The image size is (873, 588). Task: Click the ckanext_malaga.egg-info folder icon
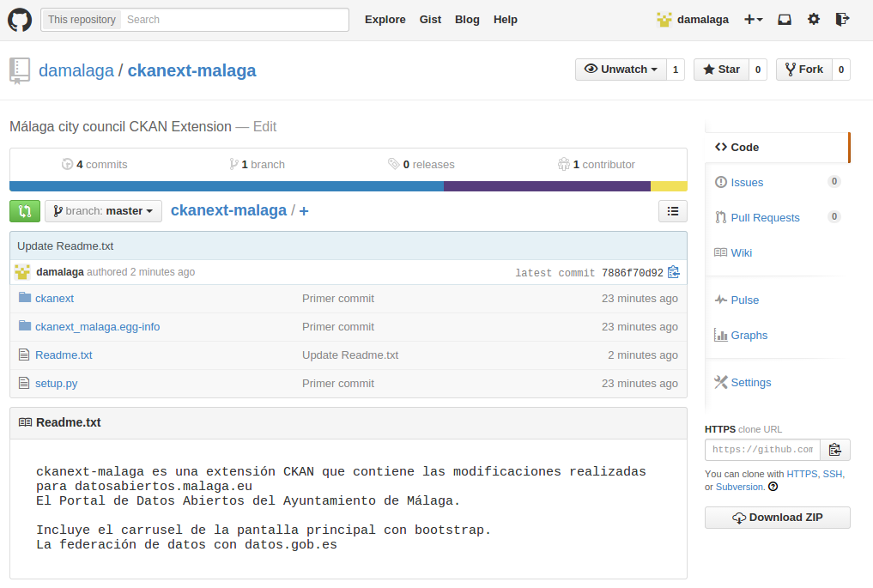(25, 325)
